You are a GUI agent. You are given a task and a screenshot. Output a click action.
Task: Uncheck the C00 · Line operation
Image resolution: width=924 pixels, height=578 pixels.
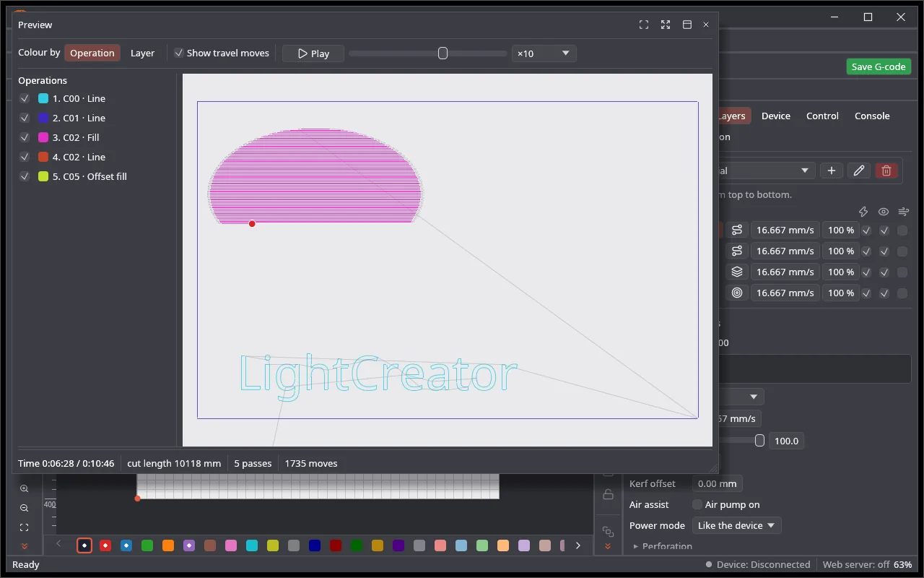click(x=25, y=98)
